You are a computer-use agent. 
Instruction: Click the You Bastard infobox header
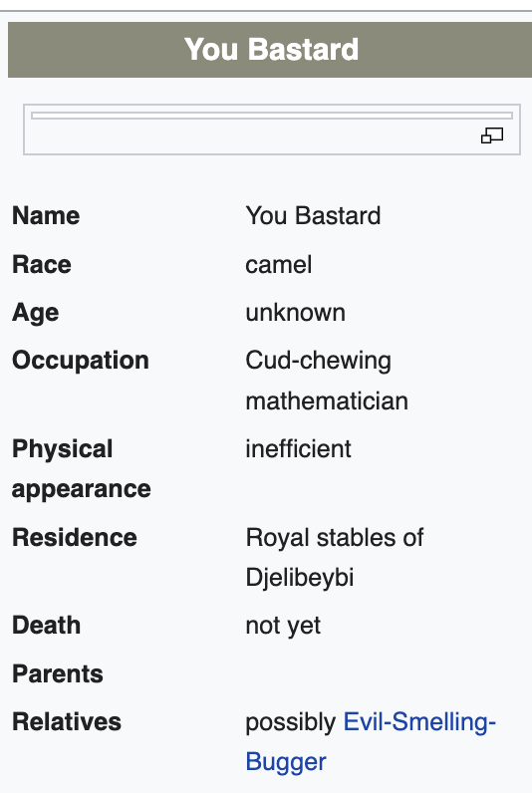[270, 50]
